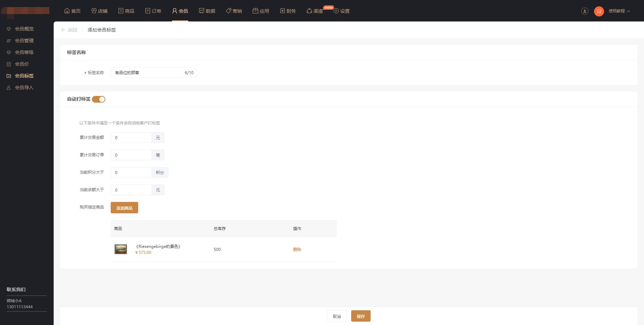Click the 会员管理 sidebar icon
The width and height of the screenshot is (644, 325).
[x=9, y=41]
